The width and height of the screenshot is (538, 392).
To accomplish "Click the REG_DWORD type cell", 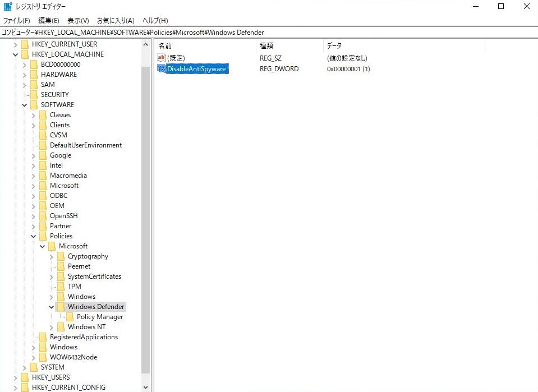I will pos(279,69).
